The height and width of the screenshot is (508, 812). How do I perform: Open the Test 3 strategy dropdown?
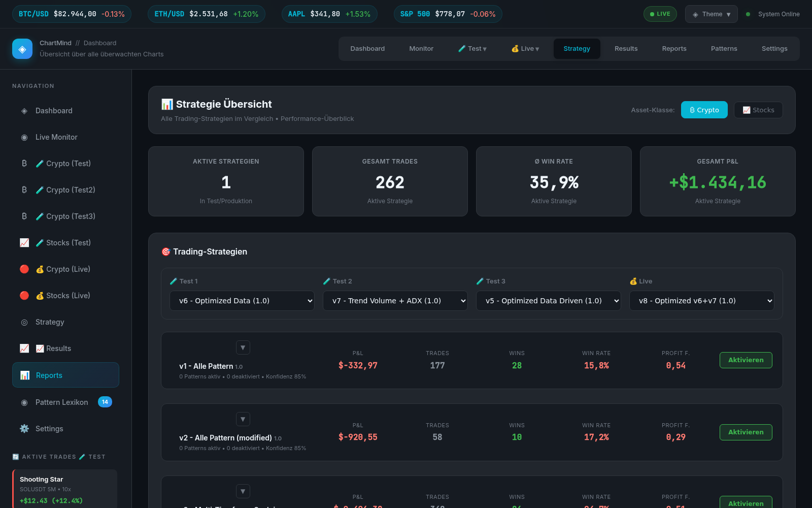549,301
